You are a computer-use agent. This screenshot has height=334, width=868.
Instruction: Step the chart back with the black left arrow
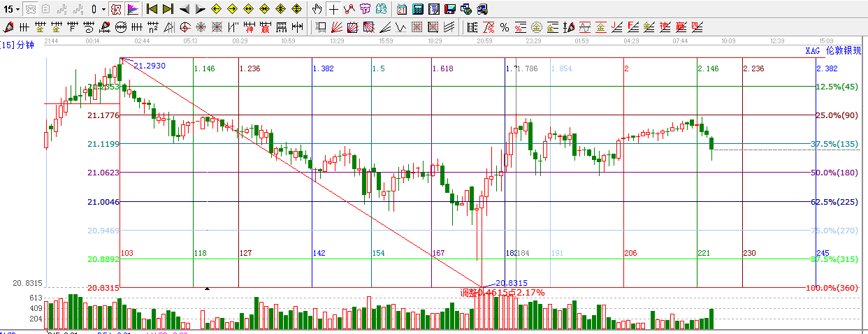185,9
